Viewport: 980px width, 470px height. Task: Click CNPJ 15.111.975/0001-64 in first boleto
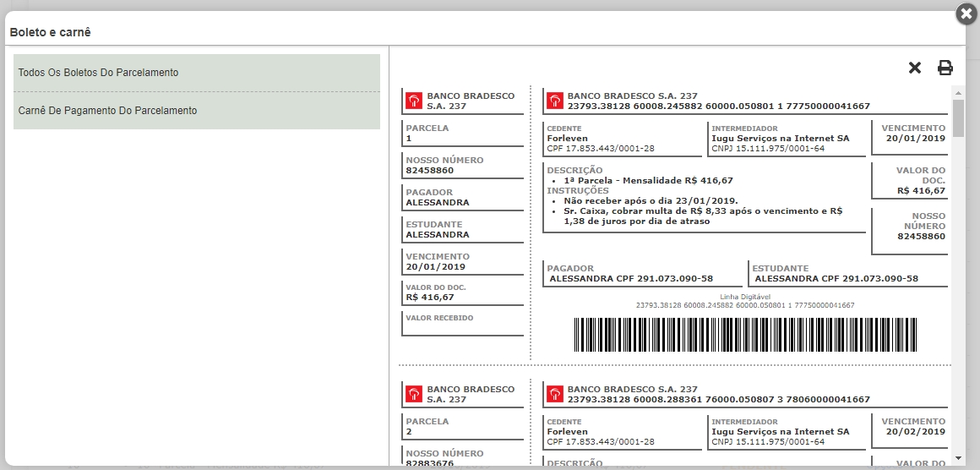point(768,149)
